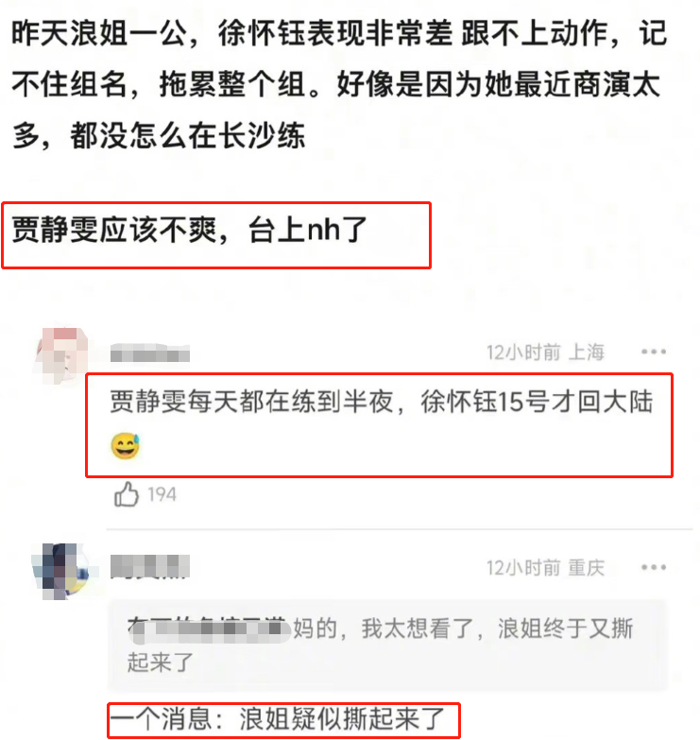The width and height of the screenshot is (700, 740).
Task: Click the post line 拖累整个组
Action: tap(233, 85)
